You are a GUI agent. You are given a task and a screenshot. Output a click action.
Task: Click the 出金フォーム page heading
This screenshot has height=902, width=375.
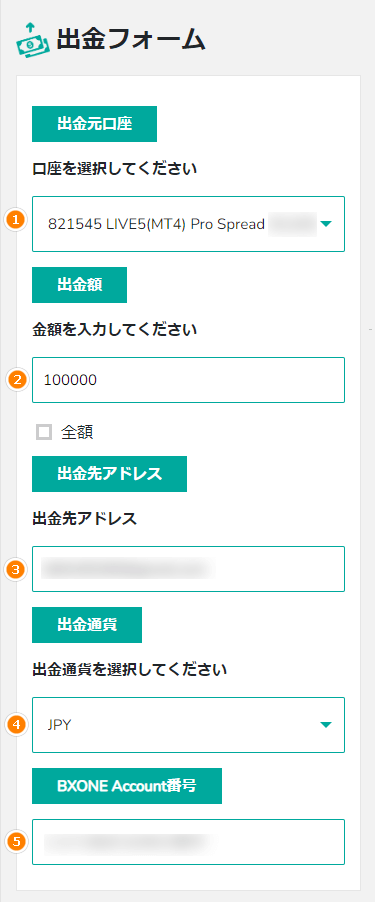click(131, 40)
